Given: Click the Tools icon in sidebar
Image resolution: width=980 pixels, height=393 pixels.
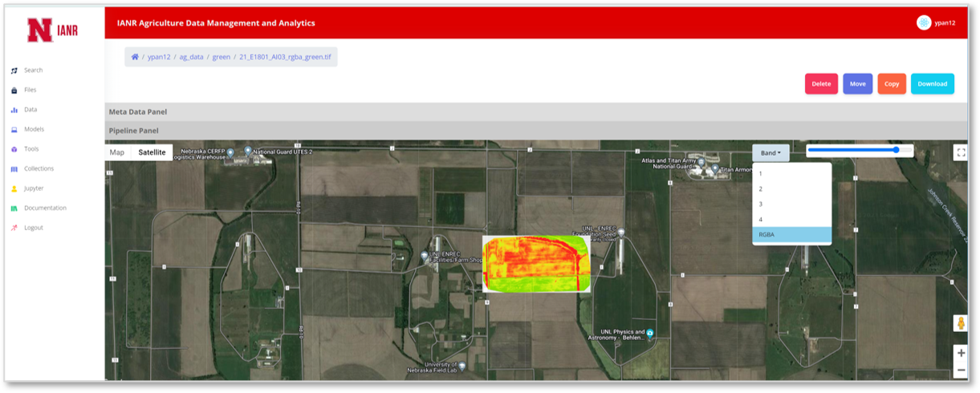Looking at the screenshot, I should click(14, 149).
